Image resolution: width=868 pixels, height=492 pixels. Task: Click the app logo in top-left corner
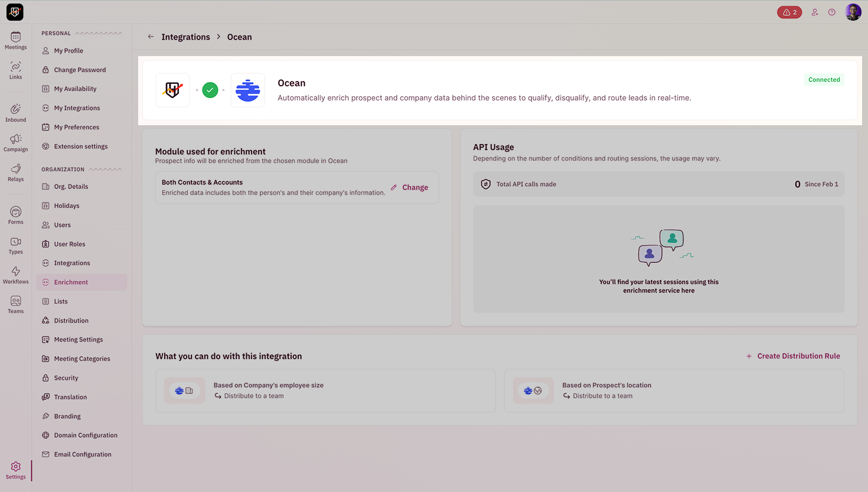pyautogui.click(x=15, y=12)
